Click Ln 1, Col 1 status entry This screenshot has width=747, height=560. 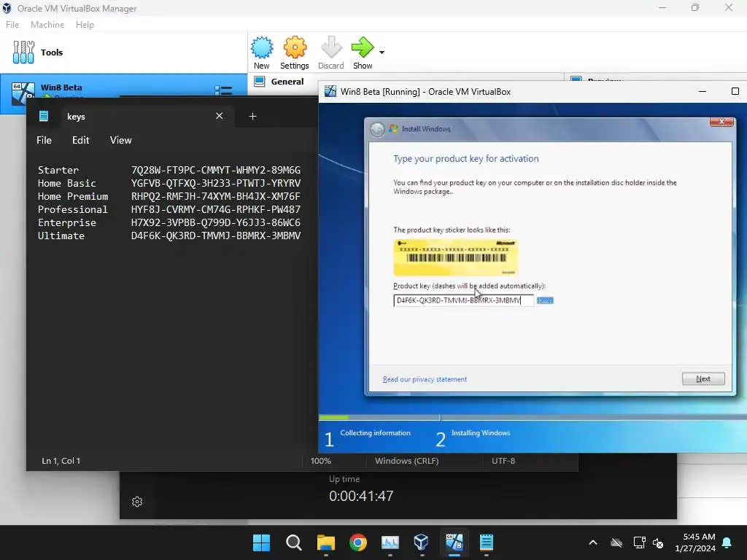[61, 461]
